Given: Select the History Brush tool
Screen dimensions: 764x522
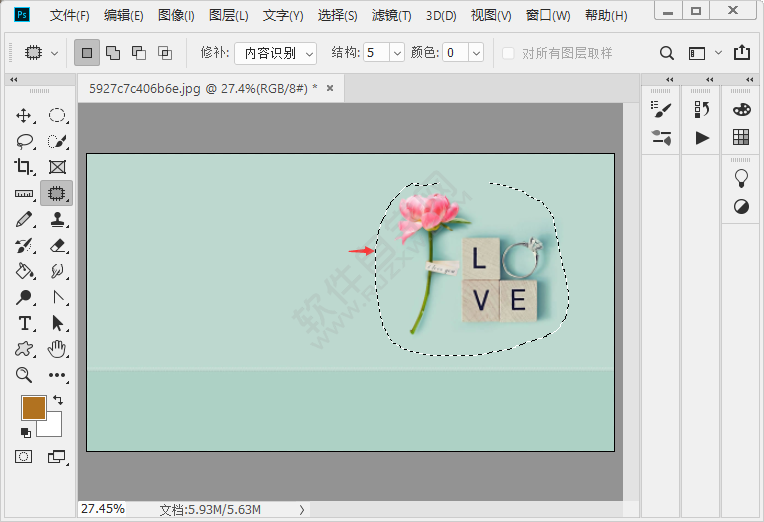Looking at the screenshot, I should click(24, 245).
